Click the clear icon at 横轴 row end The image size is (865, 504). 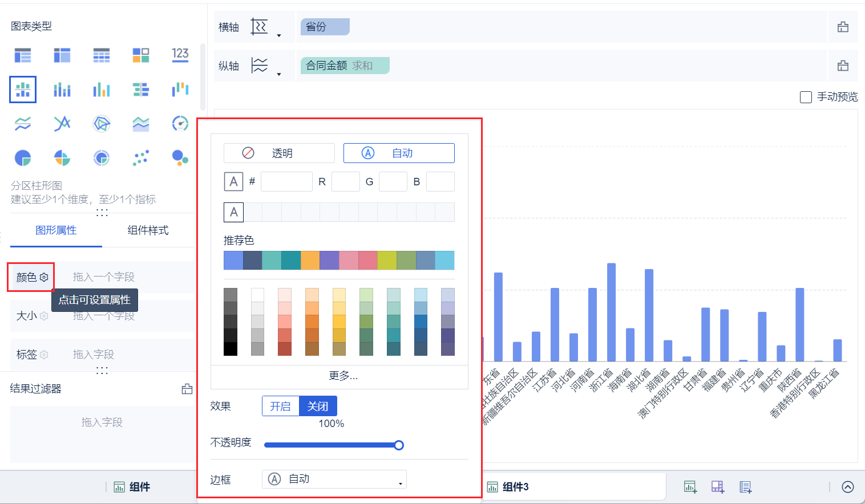[x=843, y=27]
